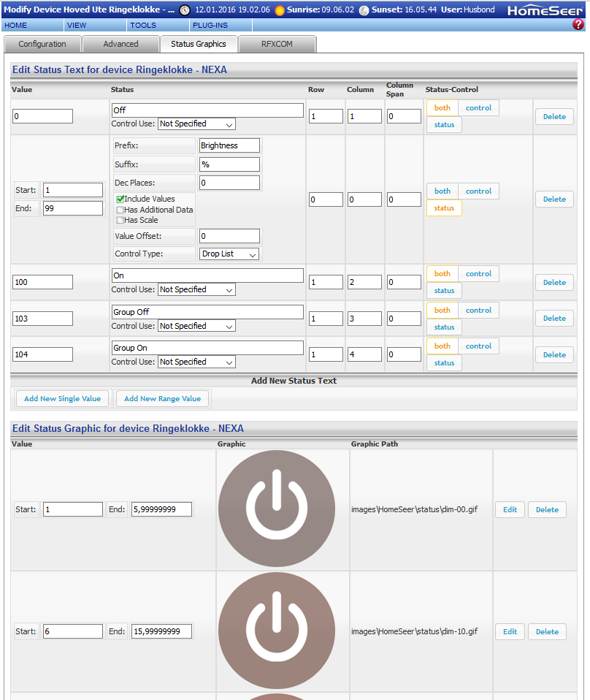Click the dim-00.gif power graphic
Image resolution: width=590 pixels, height=700 pixels.
pyautogui.click(x=277, y=509)
